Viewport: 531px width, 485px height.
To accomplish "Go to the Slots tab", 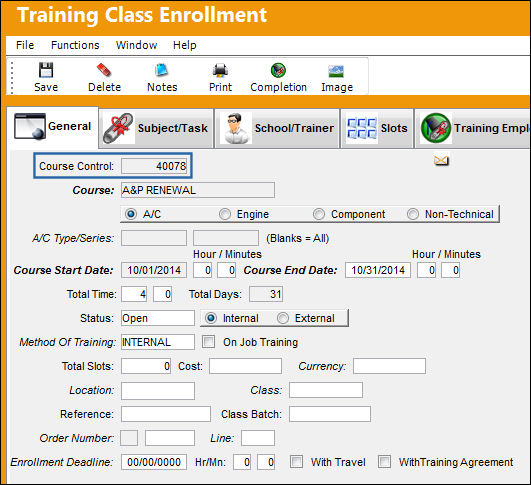I will (x=377, y=128).
